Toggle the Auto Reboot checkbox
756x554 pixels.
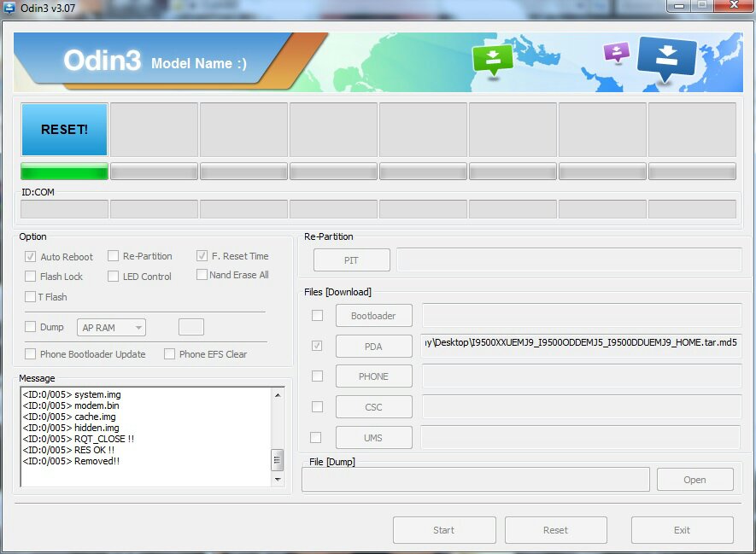[x=31, y=256]
